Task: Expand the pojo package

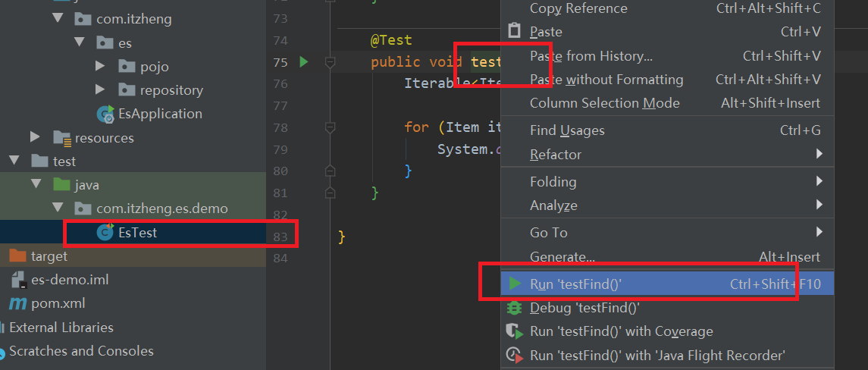Action: coord(100,66)
